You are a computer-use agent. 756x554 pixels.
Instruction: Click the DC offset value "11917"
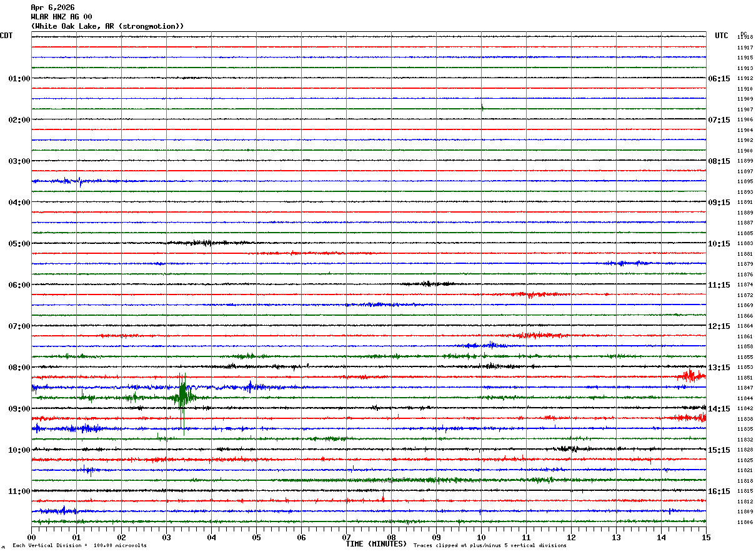coord(745,48)
